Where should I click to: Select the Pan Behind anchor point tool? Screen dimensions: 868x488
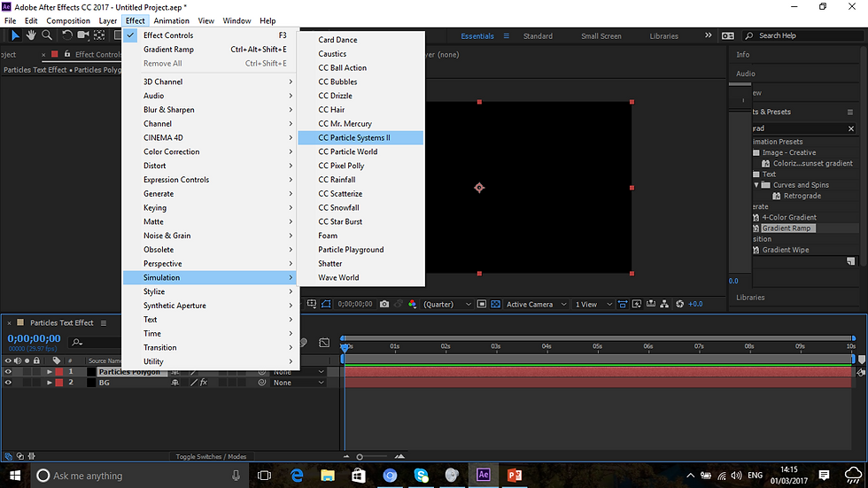pyautogui.click(x=99, y=35)
